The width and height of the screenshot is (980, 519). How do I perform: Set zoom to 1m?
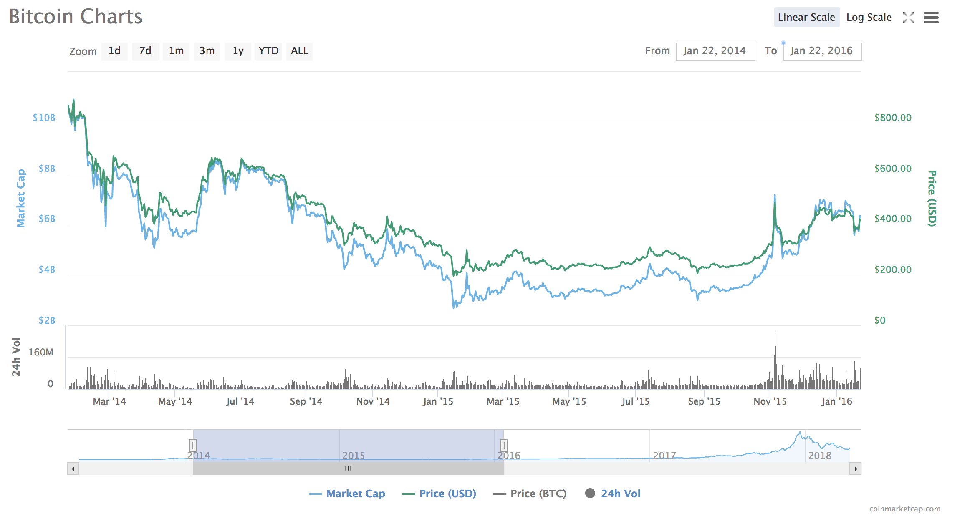coord(176,51)
